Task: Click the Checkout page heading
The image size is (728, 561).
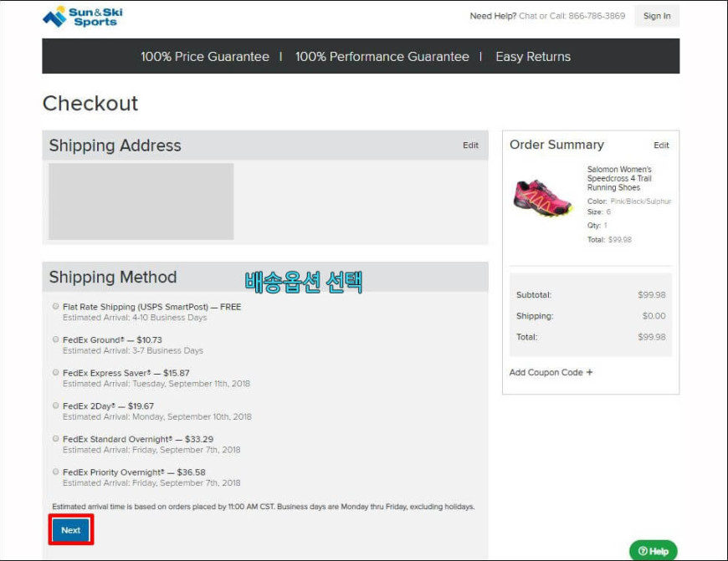Action: (90, 103)
